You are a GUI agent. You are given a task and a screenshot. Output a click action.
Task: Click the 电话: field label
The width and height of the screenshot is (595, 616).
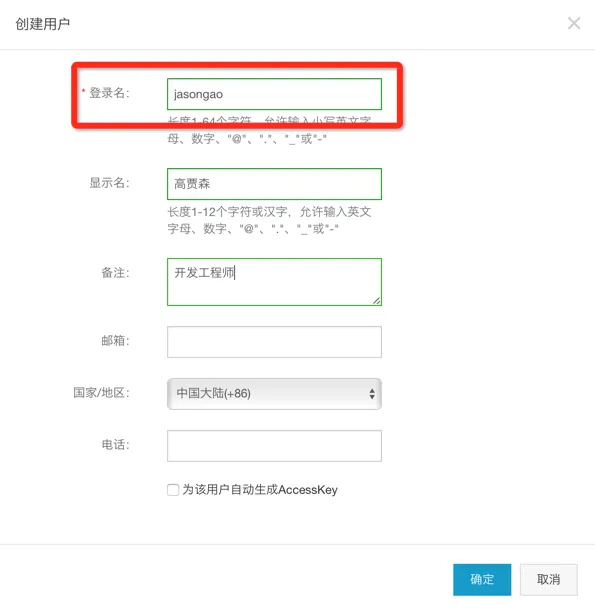(x=115, y=445)
